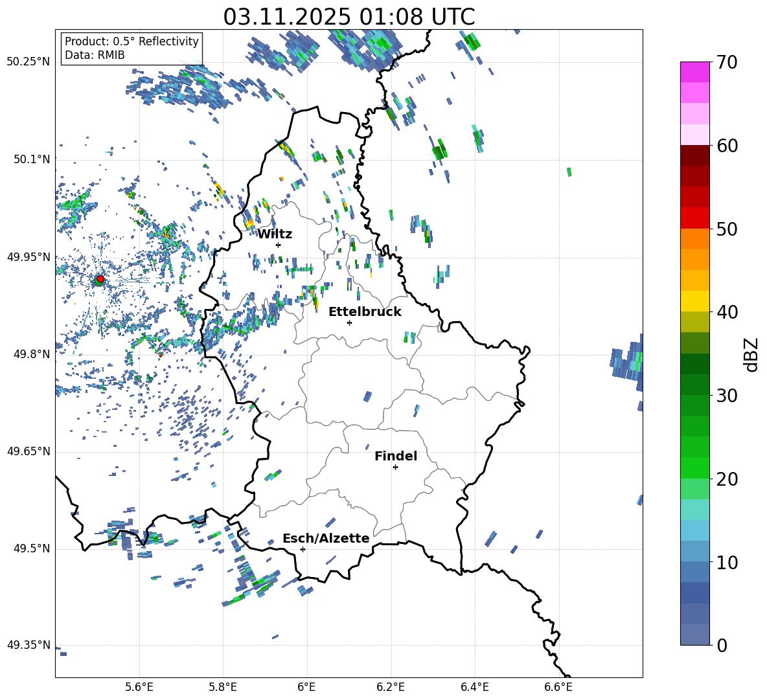Pick the yellow colorbar segment above 40
Viewport: 767px width, 700px height.
click(694, 301)
